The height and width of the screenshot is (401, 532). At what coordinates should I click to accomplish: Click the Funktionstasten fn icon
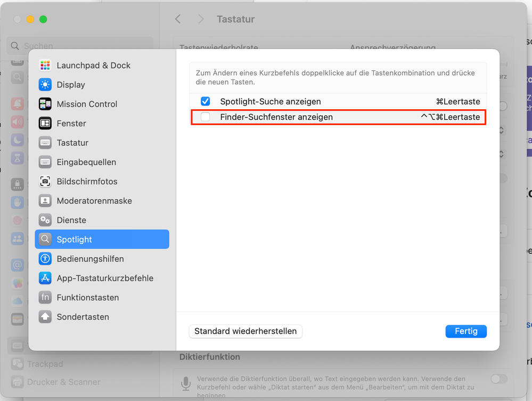(x=45, y=297)
